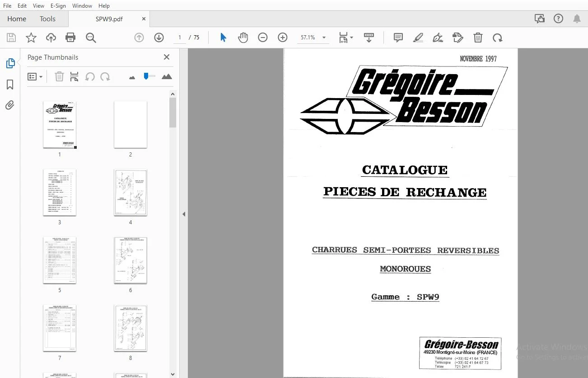This screenshot has height=378, width=588.
Task: Open the notifications bell
Action: click(577, 19)
